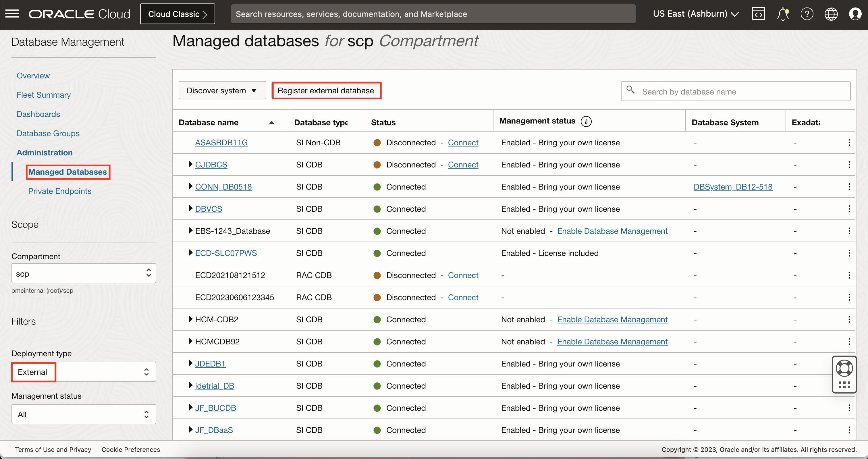868x459 pixels.
Task: Click the Register external database button
Action: point(326,90)
